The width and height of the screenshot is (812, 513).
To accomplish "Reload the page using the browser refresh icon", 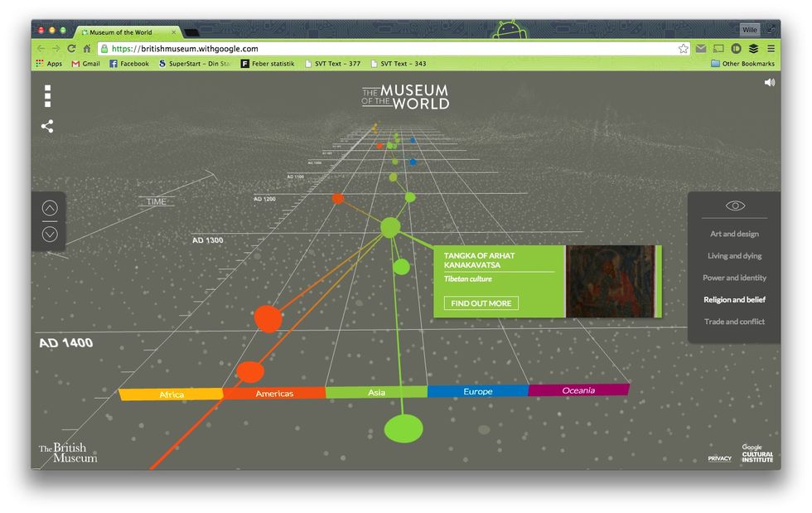I will coord(71,49).
